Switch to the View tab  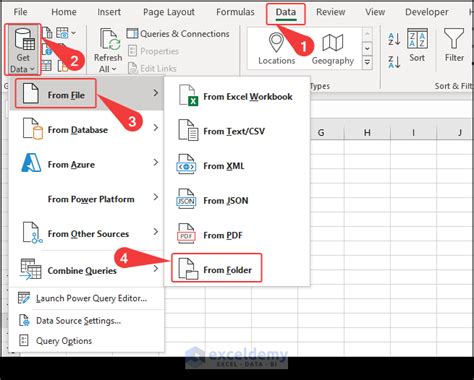point(375,12)
